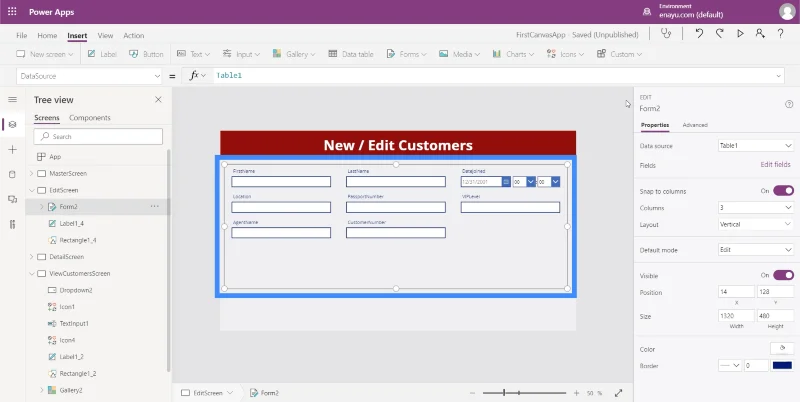
Task: Preview the app with the play icon
Action: coord(740,34)
